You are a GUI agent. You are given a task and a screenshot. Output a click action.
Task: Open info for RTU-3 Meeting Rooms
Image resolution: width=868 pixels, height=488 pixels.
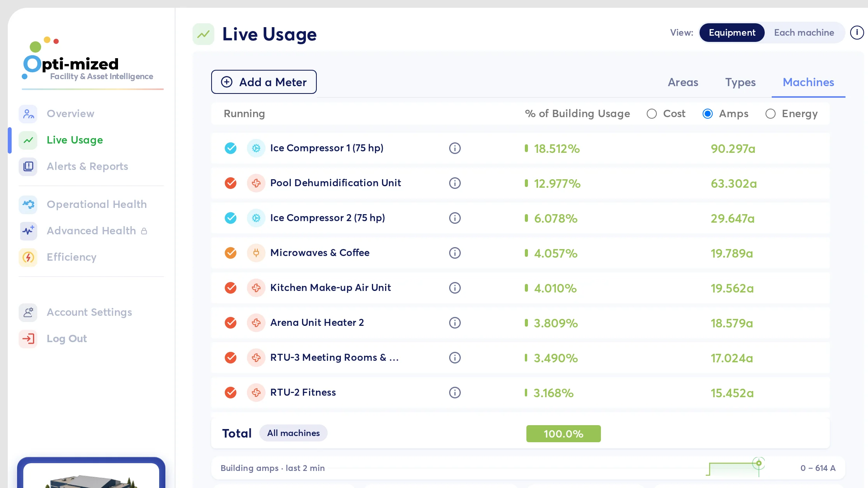click(455, 358)
